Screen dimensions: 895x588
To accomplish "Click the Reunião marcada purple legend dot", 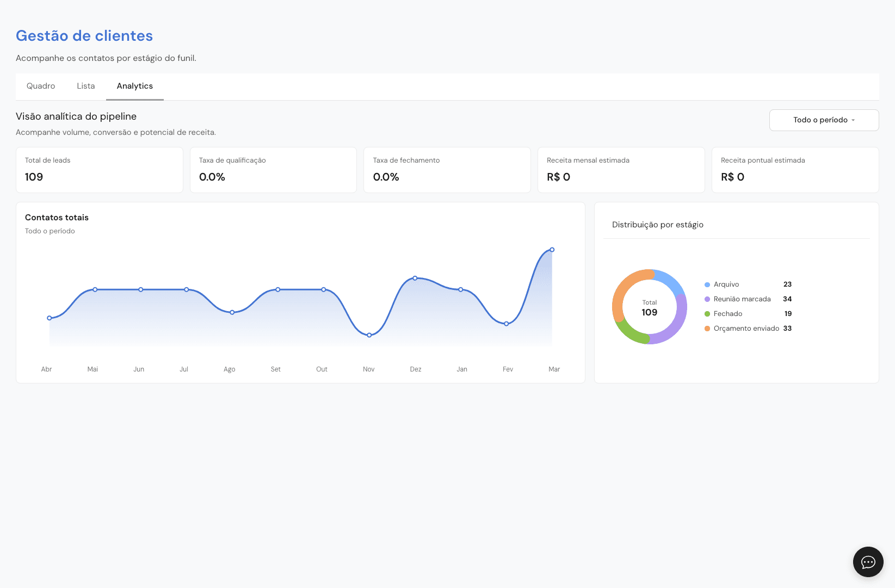I will point(707,299).
